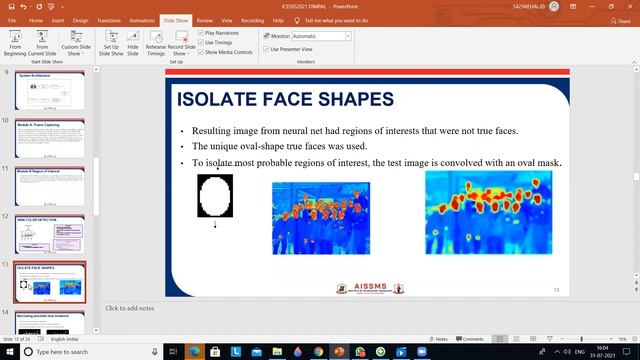Click the zoom percentage in status bar
Image resolution: width=640 pixels, height=360 pixels.
622,339
